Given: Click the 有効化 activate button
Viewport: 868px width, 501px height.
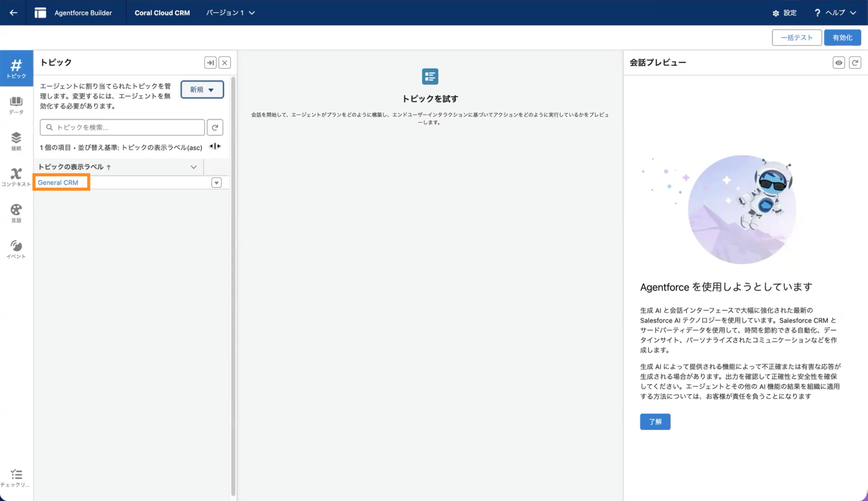Looking at the screenshot, I should click(842, 38).
